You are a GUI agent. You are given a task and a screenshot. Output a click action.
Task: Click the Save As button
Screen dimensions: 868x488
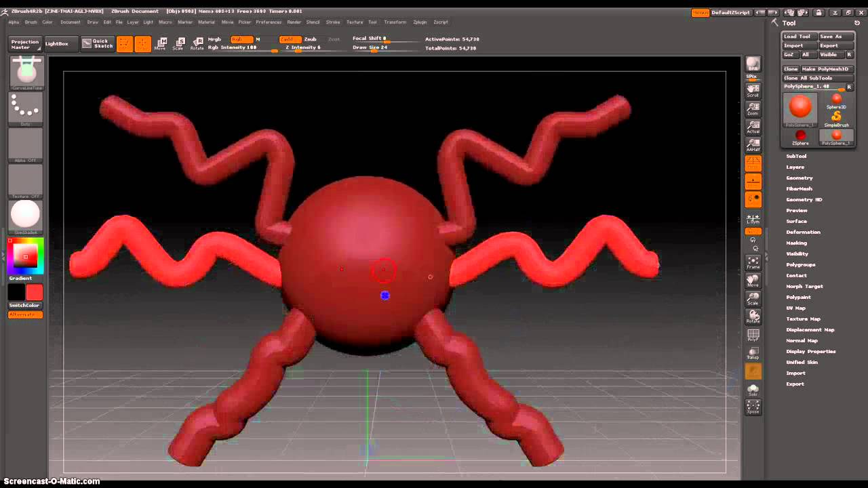point(836,37)
